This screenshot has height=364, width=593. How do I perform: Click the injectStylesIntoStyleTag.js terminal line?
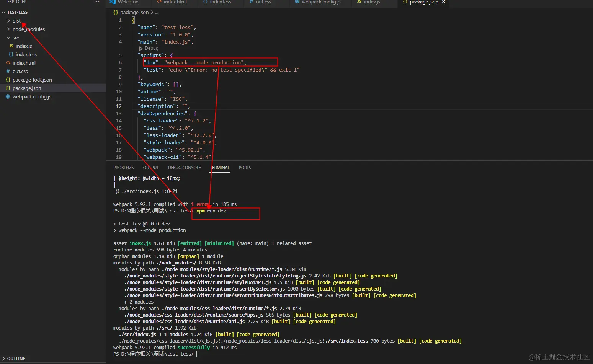(261, 276)
